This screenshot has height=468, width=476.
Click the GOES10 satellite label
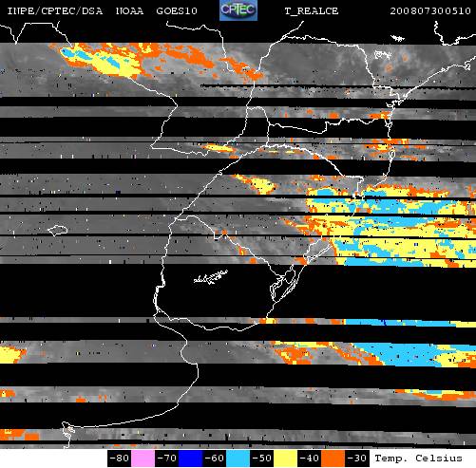177,11
